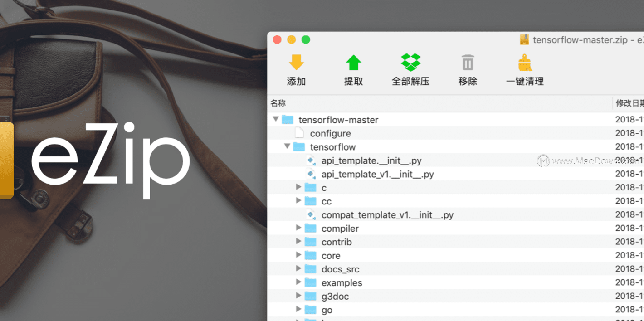This screenshot has width=644, height=321.
Task: Expand the contrib folder
Action: pos(298,241)
